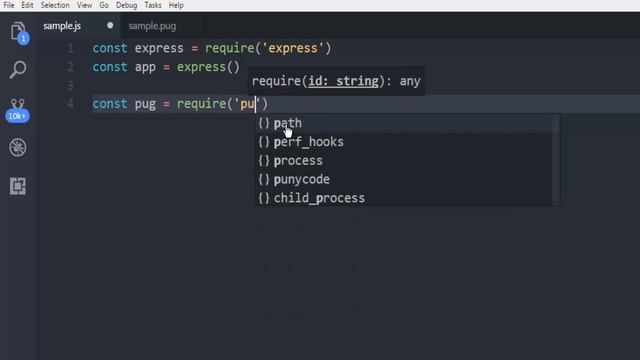This screenshot has height=360, width=640.
Task: Open the Extensions view icon
Action: pyautogui.click(x=18, y=186)
